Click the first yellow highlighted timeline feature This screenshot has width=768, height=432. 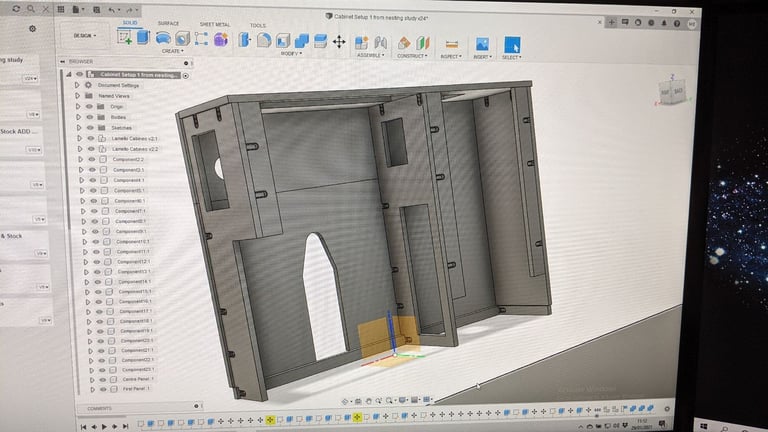(270, 420)
